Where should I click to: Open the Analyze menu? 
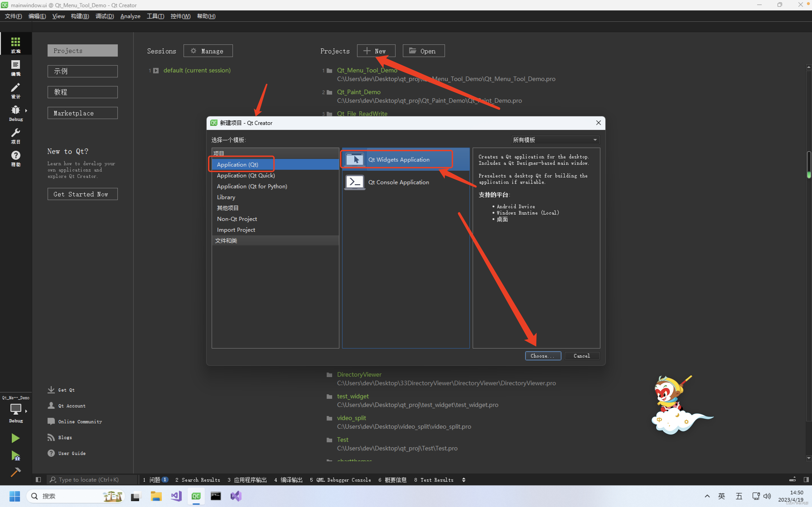pyautogui.click(x=130, y=16)
